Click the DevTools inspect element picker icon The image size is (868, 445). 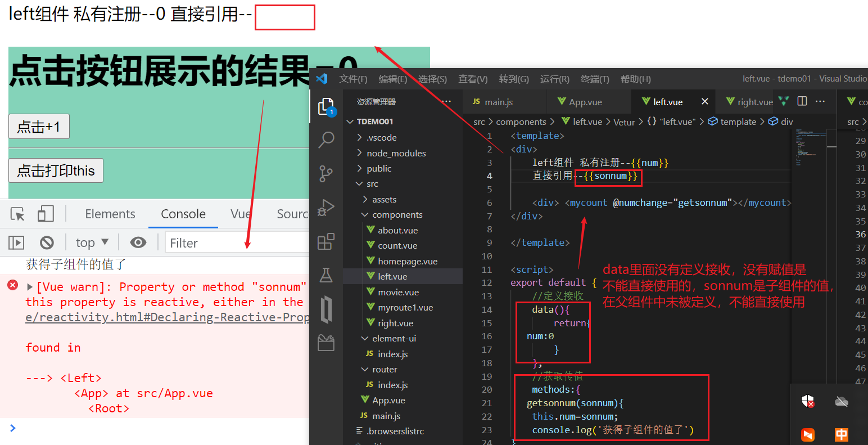click(17, 214)
